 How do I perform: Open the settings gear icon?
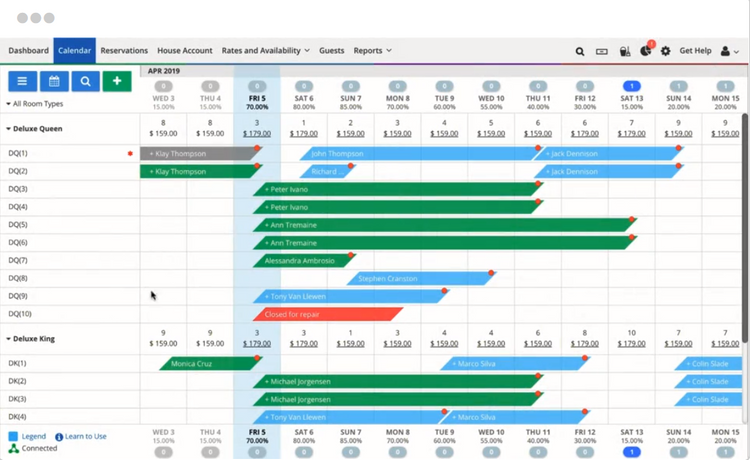coord(665,51)
